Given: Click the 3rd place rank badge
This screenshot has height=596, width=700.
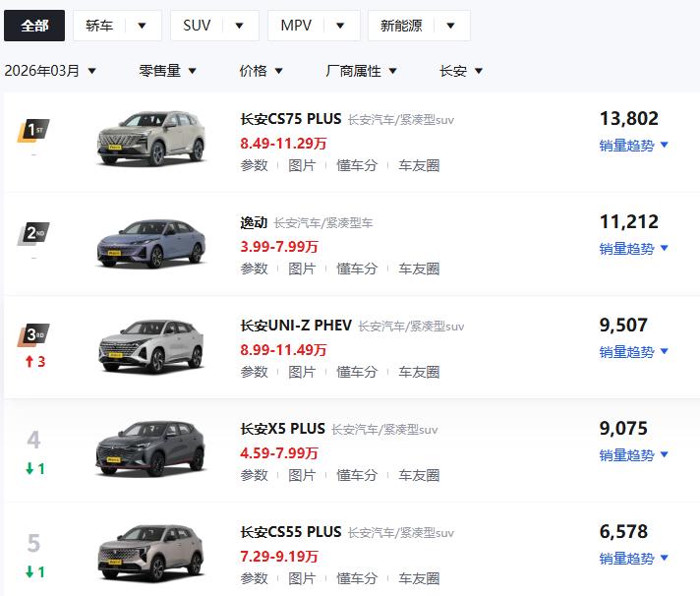Looking at the screenshot, I should tap(33, 336).
